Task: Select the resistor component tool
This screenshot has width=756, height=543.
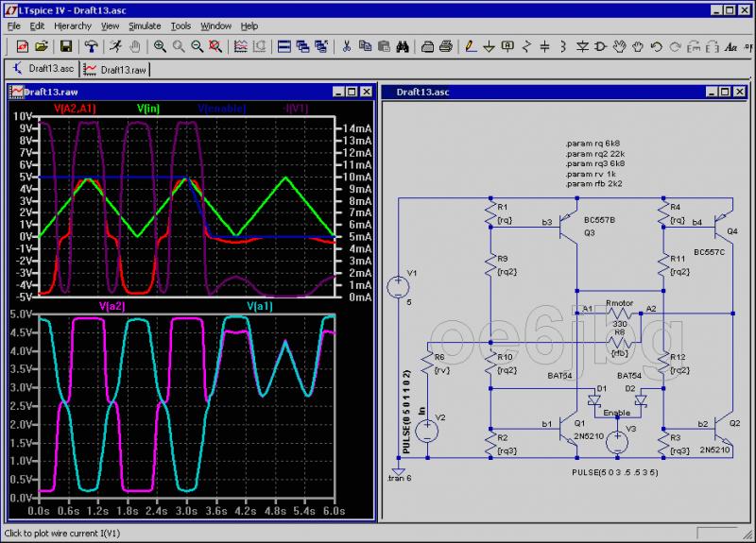Action: (x=525, y=45)
